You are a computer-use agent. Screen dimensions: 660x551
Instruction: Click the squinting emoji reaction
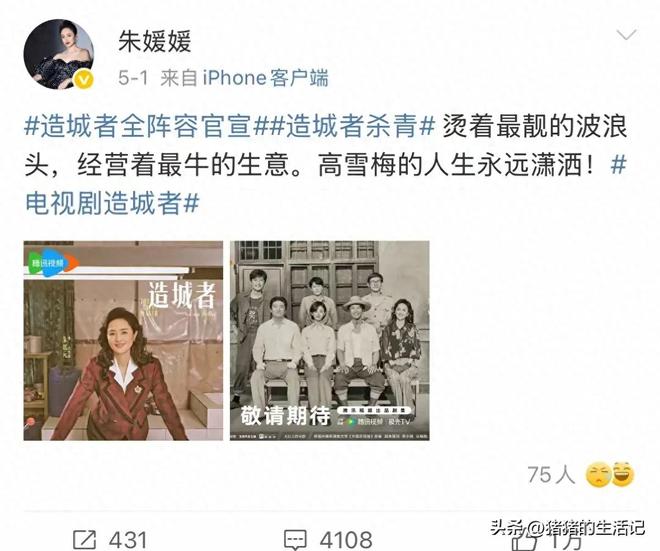point(598,475)
